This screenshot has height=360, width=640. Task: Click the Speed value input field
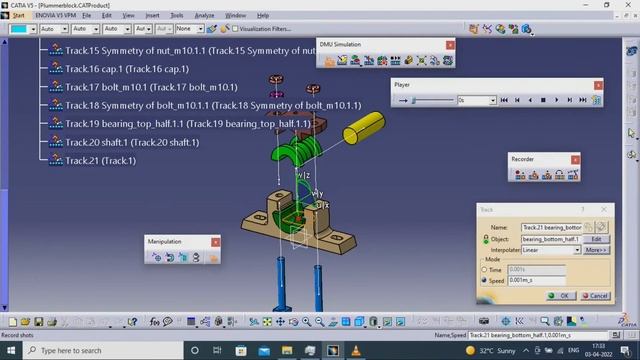[536, 280]
